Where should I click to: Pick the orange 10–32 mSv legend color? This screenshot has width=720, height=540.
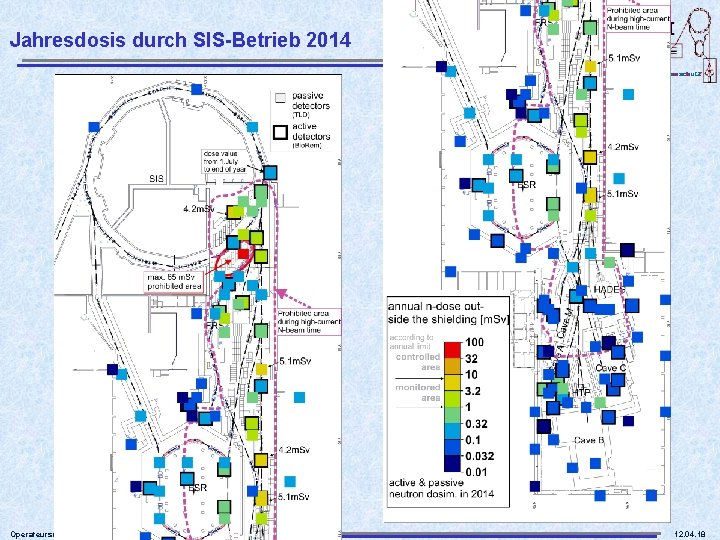453,366
